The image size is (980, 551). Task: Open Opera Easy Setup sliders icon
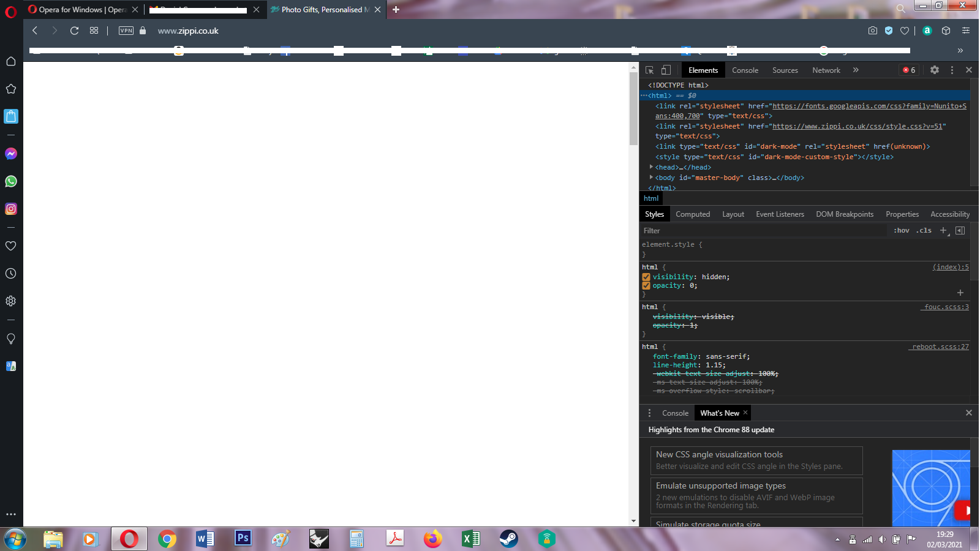966,31
